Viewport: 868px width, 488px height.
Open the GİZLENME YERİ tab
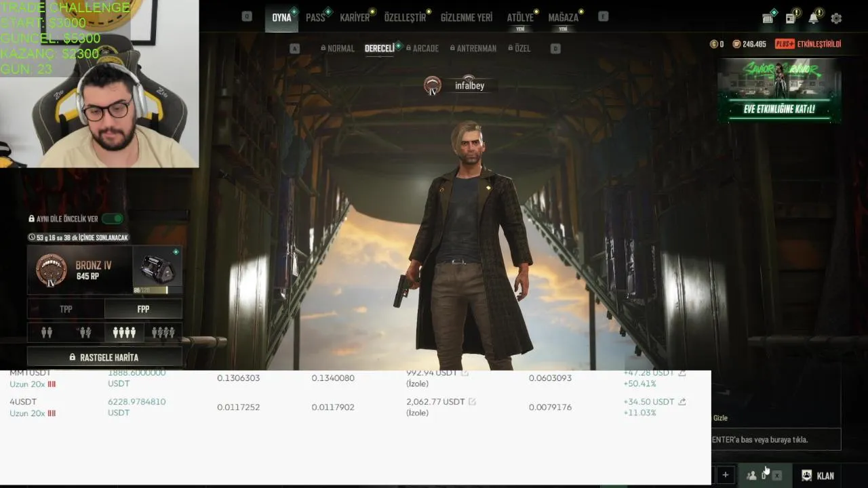click(x=467, y=18)
